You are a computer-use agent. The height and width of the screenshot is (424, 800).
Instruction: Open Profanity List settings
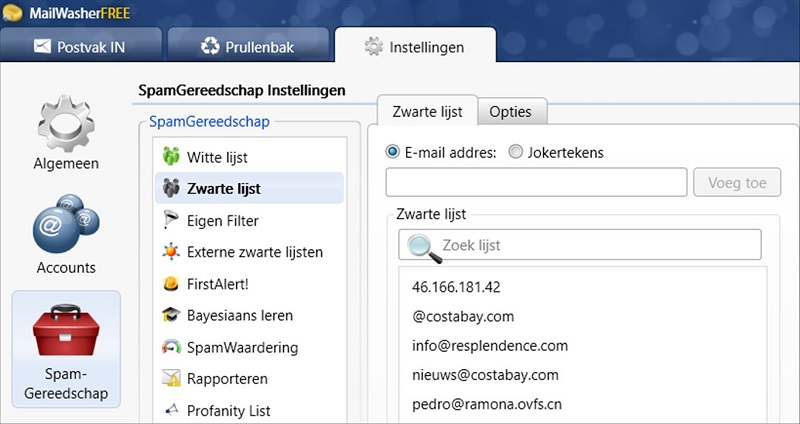249,410
